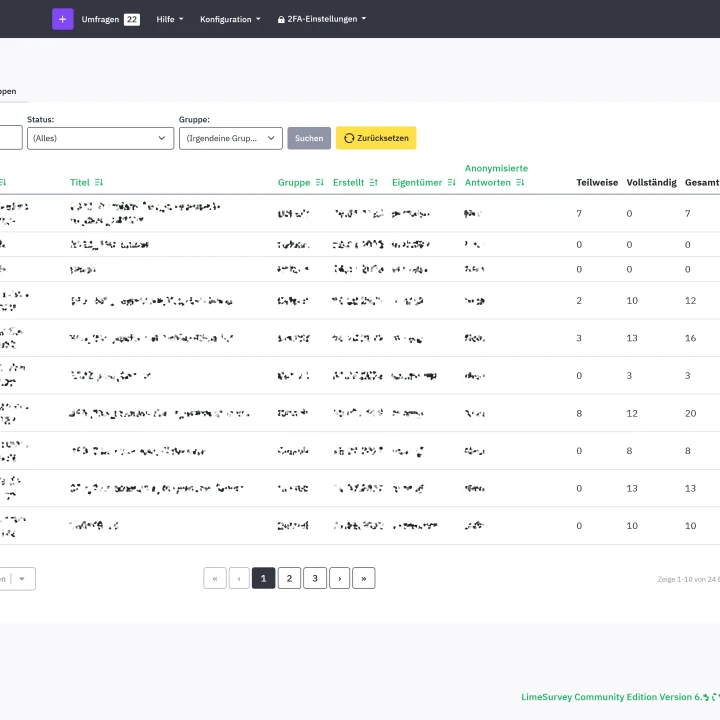Open the Konfiguration menu
720x720 pixels.
(230, 19)
